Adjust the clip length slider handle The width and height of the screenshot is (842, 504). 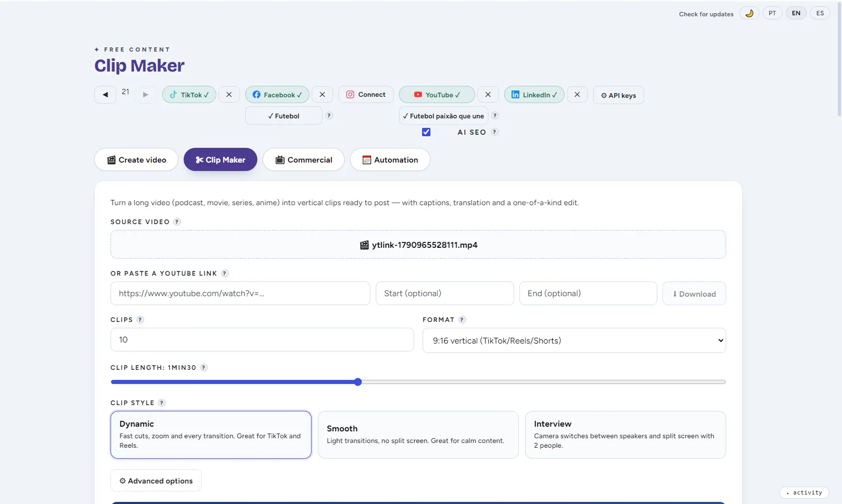point(358,382)
